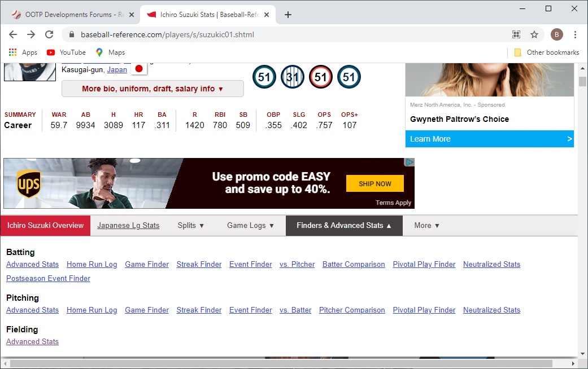The width and height of the screenshot is (588, 369).
Task: Open Fielding Advanced Stats
Action: 32,342
